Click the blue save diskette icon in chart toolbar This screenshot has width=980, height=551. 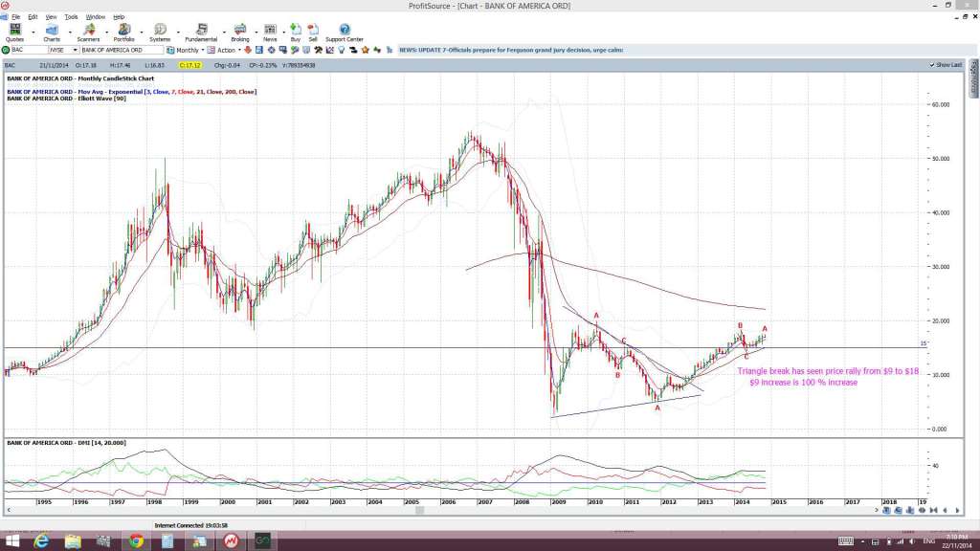[x=258, y=50]
